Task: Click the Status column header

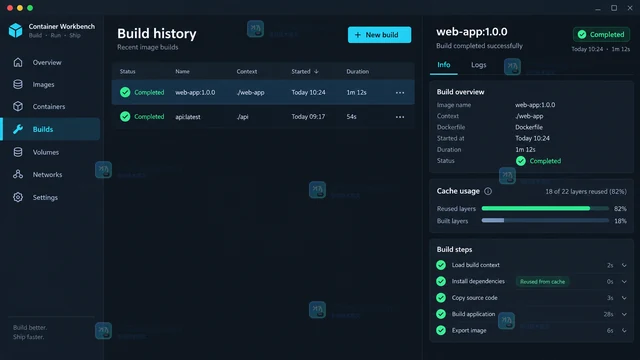Action: [127, 71]
